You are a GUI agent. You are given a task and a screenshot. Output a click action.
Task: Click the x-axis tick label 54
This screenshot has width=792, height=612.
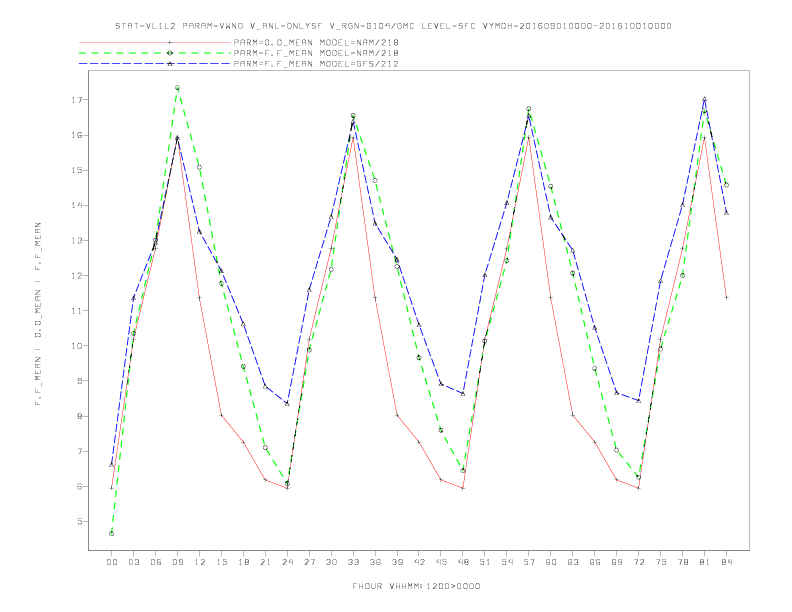click(507, 562)
